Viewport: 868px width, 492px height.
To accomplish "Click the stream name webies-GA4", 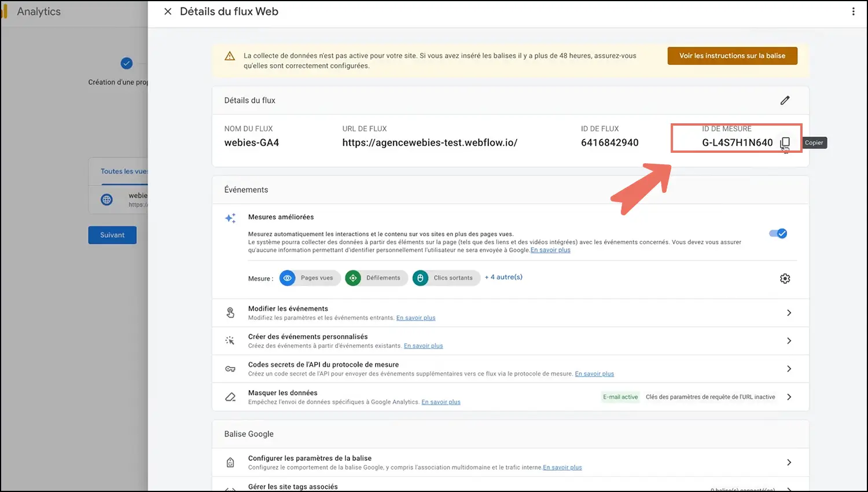I will click(252, 142).
